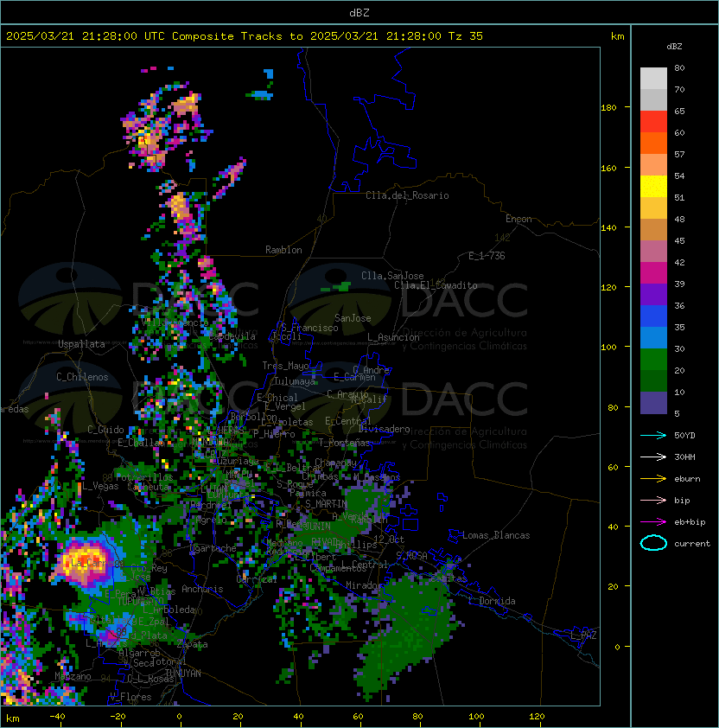Viewport: 719px width, 728px height.
Task: Click the C_Guido map label
Action: point(105,430)
